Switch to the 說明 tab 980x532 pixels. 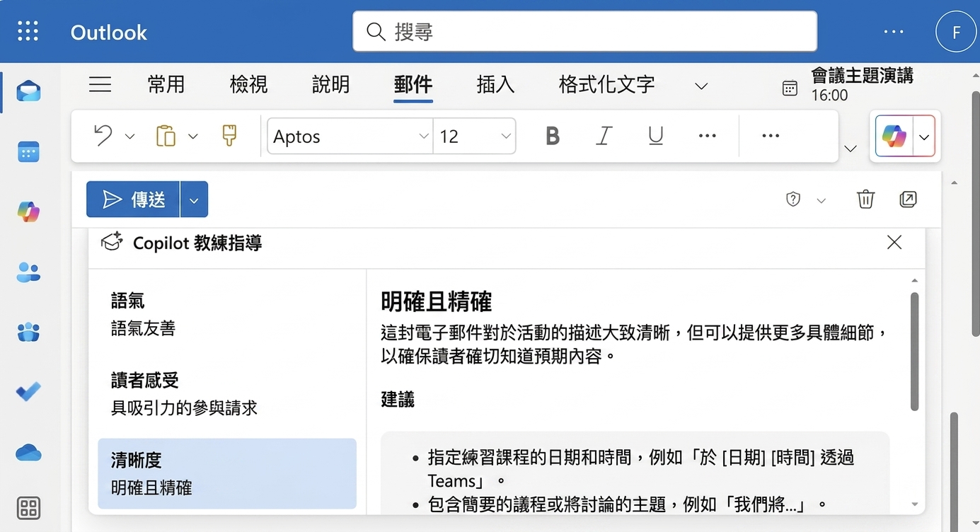pyautogui.click(x=330, y=85)
